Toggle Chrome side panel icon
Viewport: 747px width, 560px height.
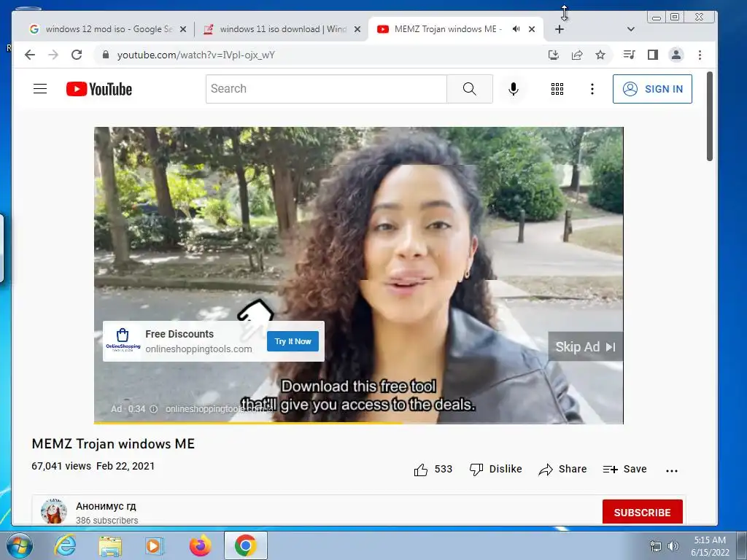point(653,55)
